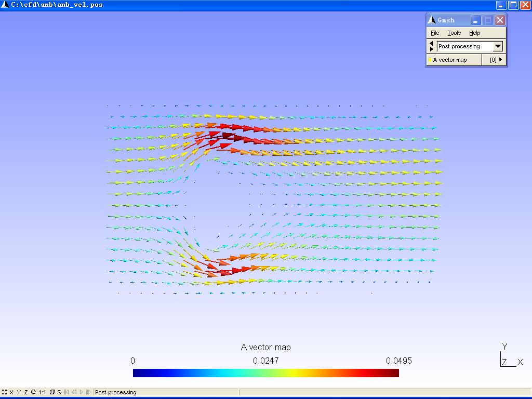
Task: Set view along Z axis
Action: pyautogui.click(x=26, y=392)
